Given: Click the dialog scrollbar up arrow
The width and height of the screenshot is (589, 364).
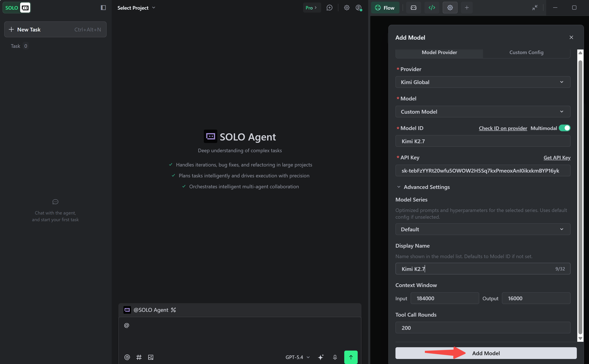Looking at the screenshot, I should [x=580, y=53].
